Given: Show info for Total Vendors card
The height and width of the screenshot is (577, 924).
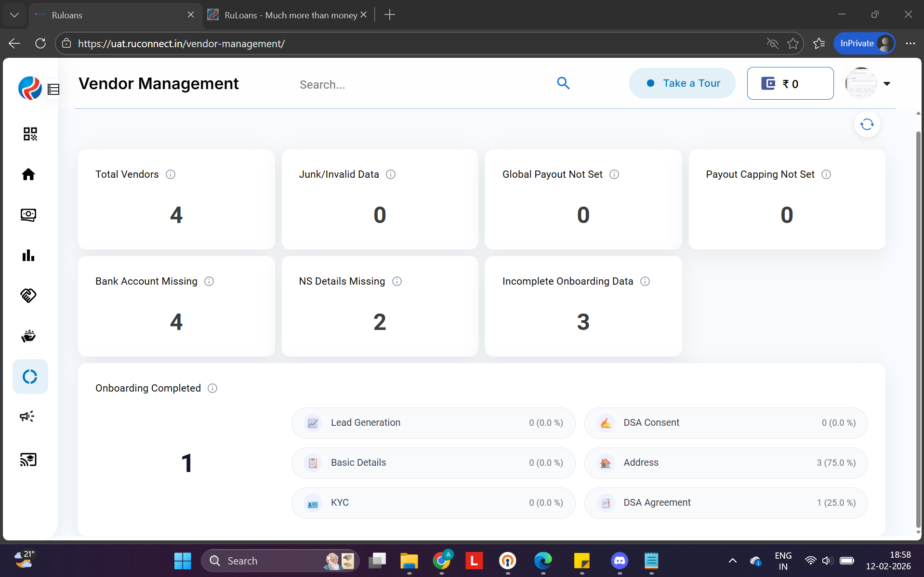Looking at the screenshot, I should (x=171, y=174).
